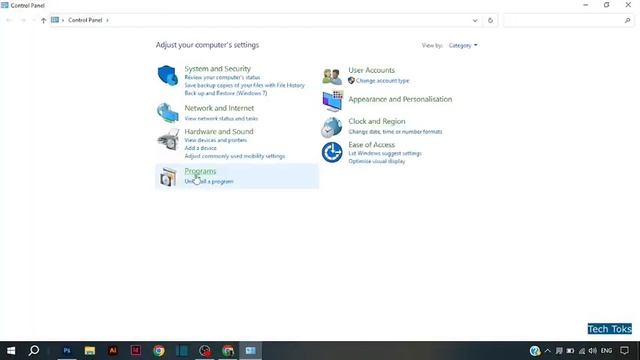The height and width of the screenshot is (360, 640).
Task: Open Hardware and Sound category
Action: pyautogui.click(x=219, y=131)
